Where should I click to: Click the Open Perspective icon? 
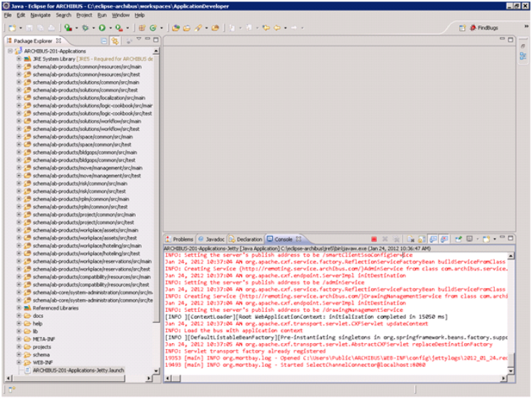pyautogui.click(x=462, y=28)
